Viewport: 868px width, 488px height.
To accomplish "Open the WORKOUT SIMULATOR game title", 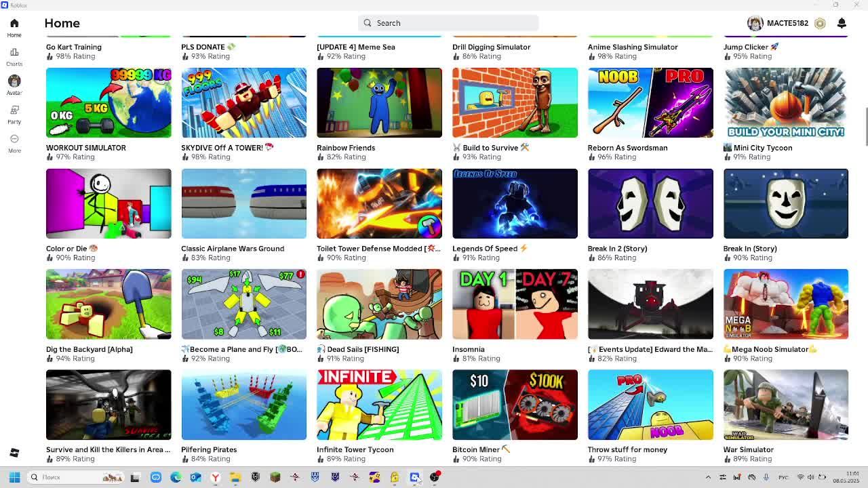I will pyautogui.click(x=86, y=148).
